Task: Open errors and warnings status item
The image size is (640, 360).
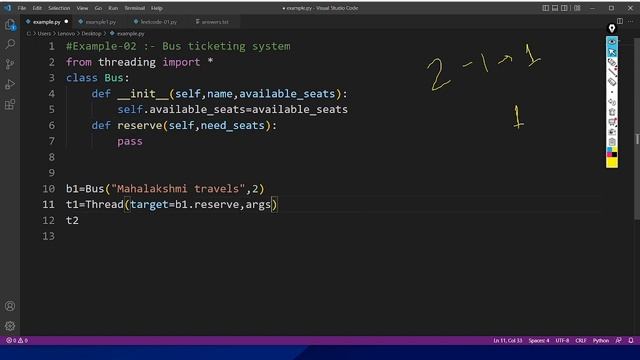Action: tap(17, 340)
